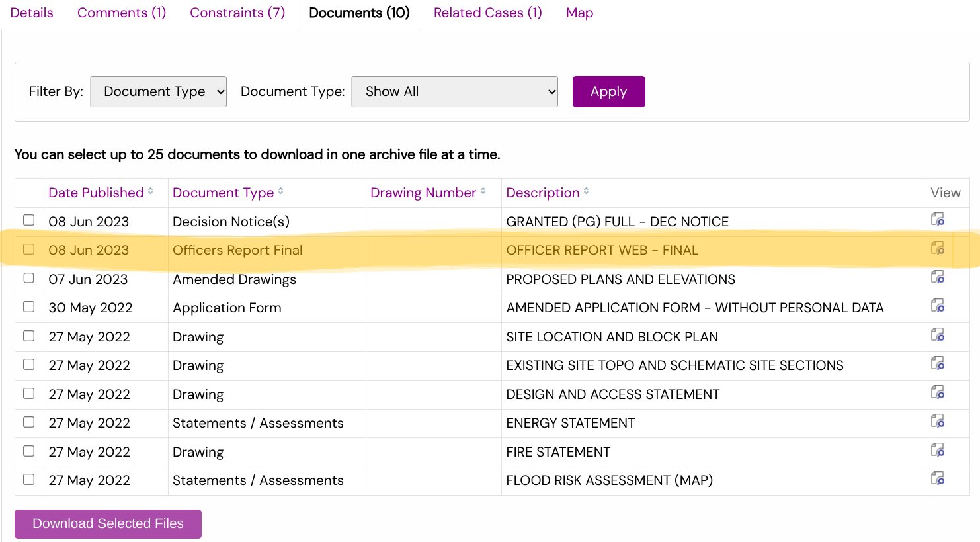Open view icon for AMENDED APPLICATION FORM row
980x542 pixels.
[938, 306]
